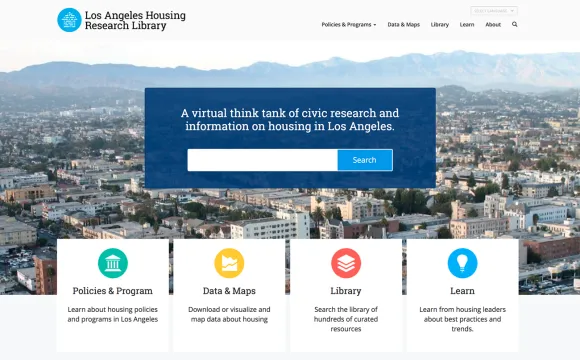Open the About page from the navigation
This screenshot has width=580, height=360.
click(493, 25)
